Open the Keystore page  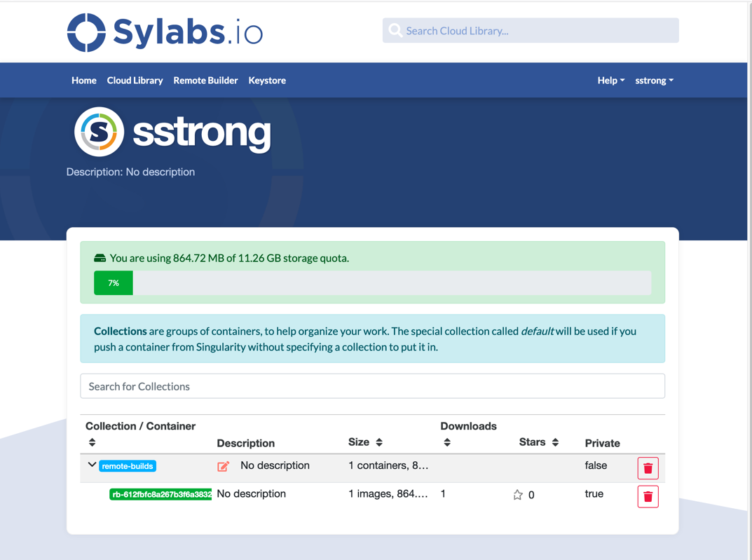point(267,81)
